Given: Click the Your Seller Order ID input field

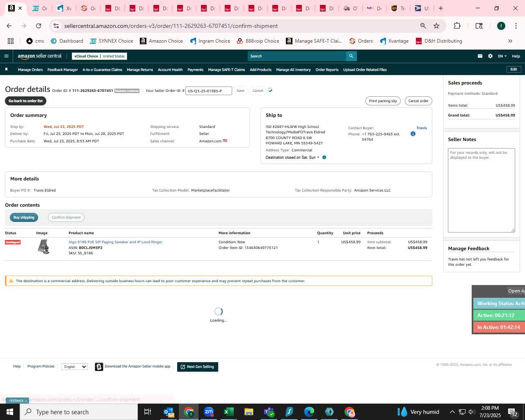Looking at the screenshot, I should 208,91.
